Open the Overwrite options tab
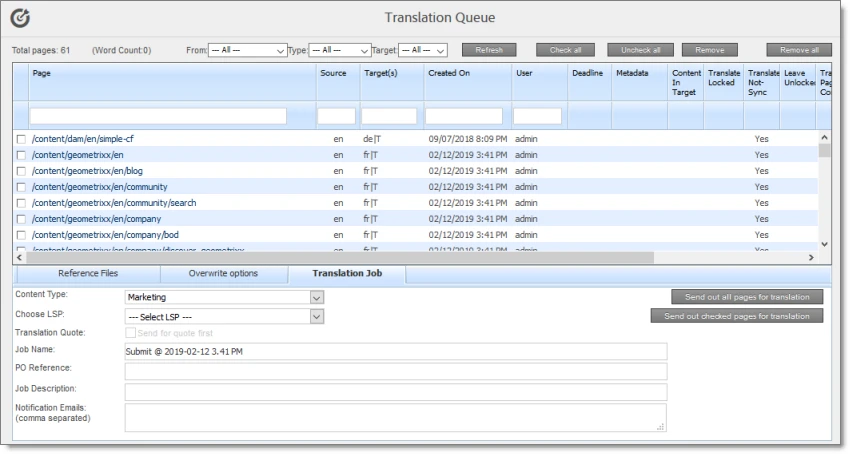Viewport: 850px width, 454px height. tap(223, 273)
